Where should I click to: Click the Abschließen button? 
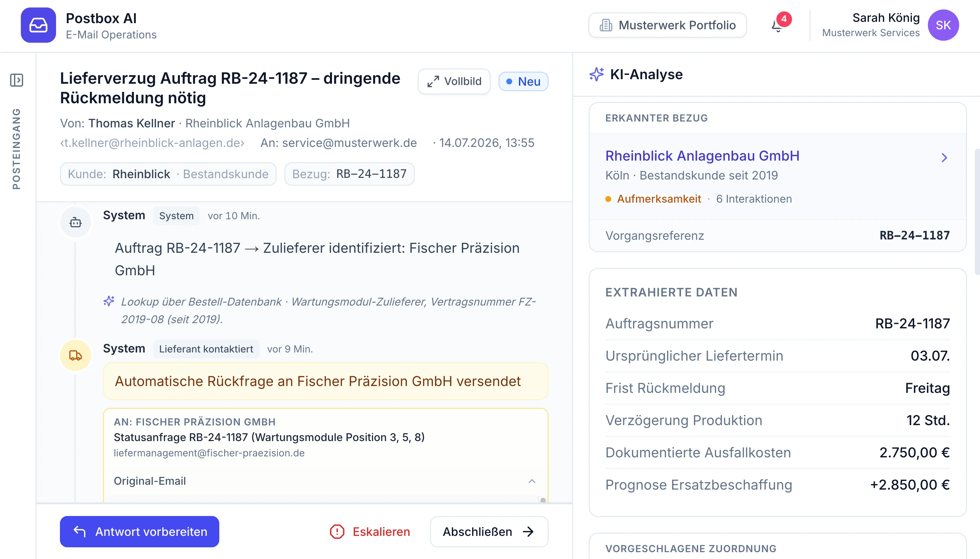[489, 532]
